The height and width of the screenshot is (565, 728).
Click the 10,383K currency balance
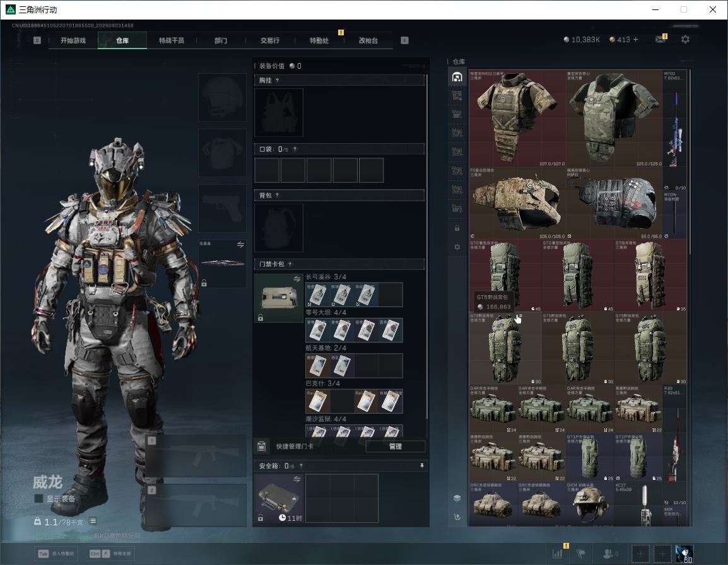(581, 40)
